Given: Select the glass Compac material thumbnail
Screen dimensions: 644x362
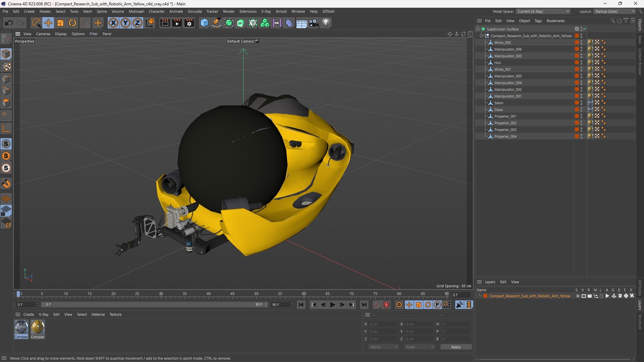Looking at the screenshot, I should coord(21,327).
